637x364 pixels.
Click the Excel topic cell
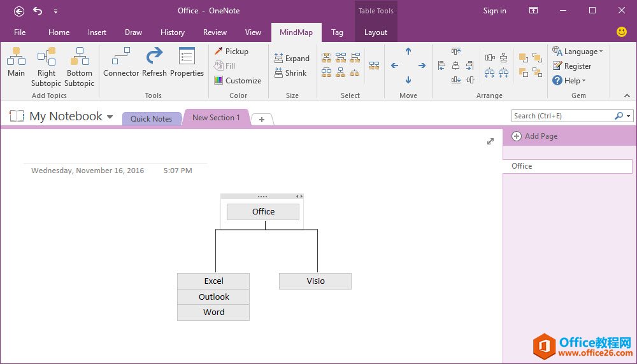(x=213, y=281)
